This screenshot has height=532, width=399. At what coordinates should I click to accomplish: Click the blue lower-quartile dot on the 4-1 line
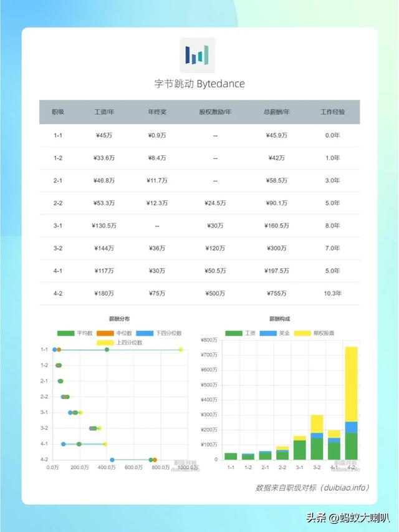(x=63, y=444)
